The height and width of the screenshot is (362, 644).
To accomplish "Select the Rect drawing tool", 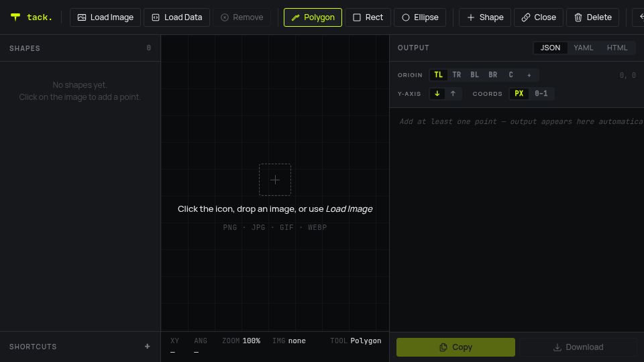I will 368,17.
